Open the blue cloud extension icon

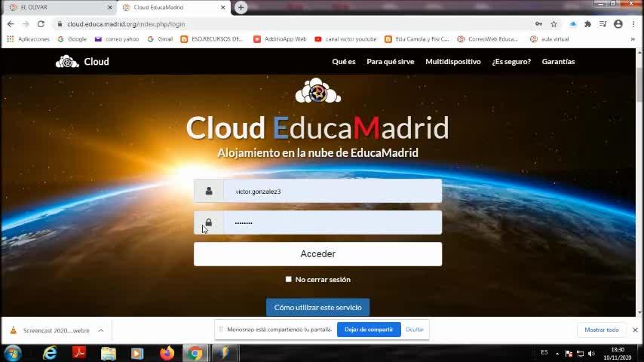(x=573, y=24)
